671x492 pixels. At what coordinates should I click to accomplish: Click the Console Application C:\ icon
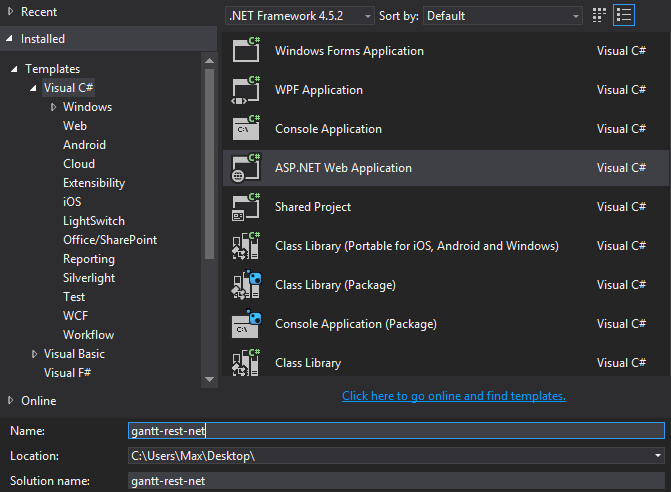click(x=246, y=128)
